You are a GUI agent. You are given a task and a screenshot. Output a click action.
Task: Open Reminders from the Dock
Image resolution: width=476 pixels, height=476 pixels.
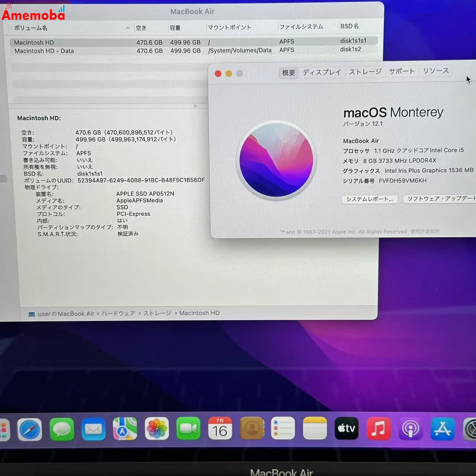tap(283, 429)
